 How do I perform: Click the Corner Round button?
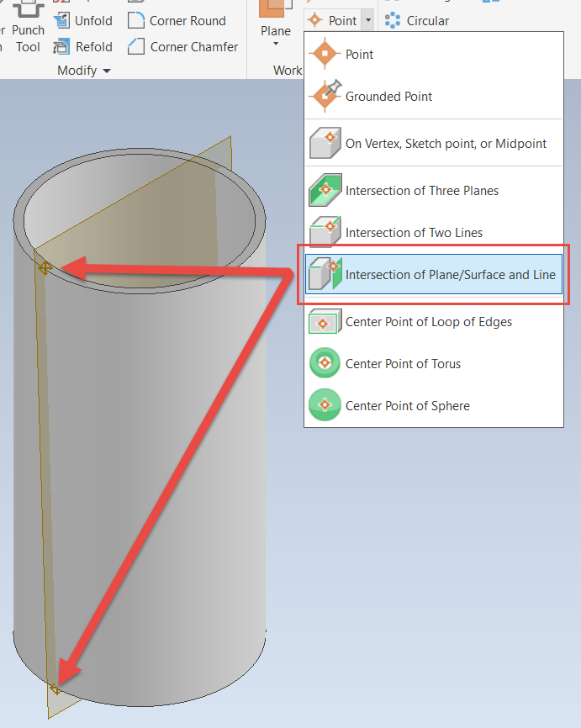click(x=177, y=20)
